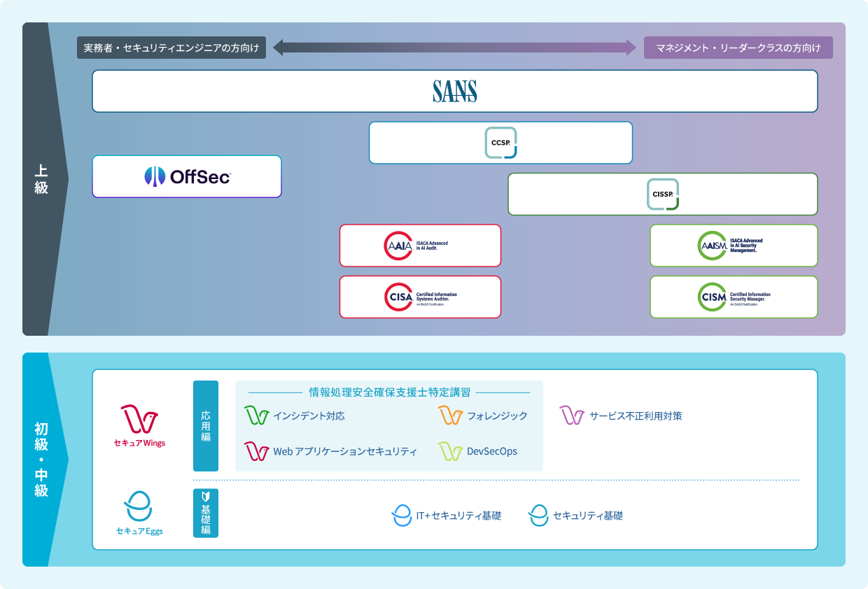Open the CISA Certified Information Systems Auditor card

pyautogui.click(x=420, y=297)
